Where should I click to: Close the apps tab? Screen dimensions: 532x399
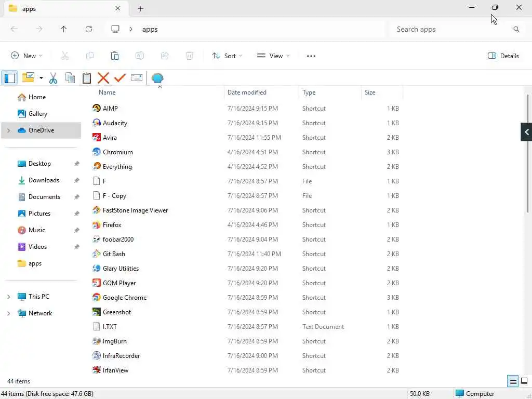pos(117,8)
